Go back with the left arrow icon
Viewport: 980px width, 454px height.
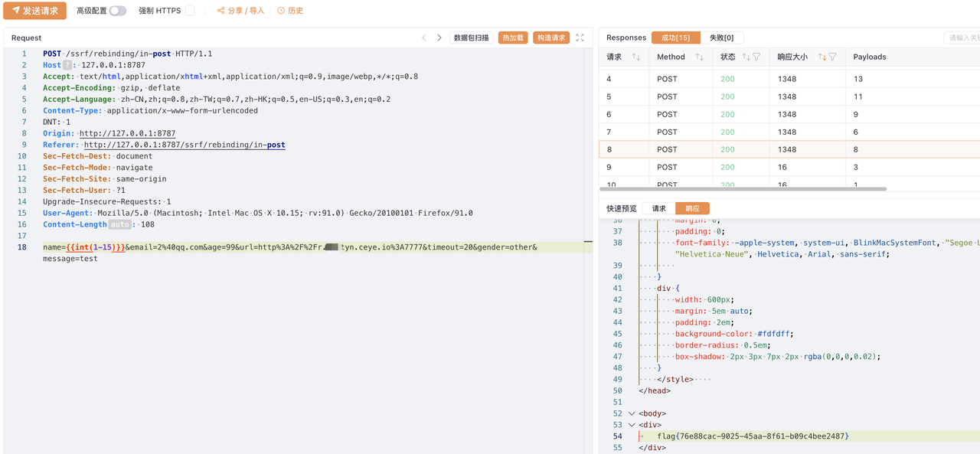tap(424, 38)
